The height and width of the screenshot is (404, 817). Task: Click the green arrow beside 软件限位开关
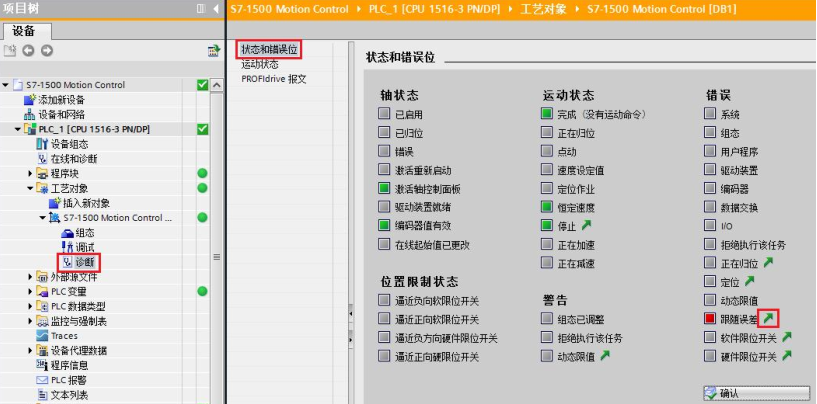tap(786, 338)
